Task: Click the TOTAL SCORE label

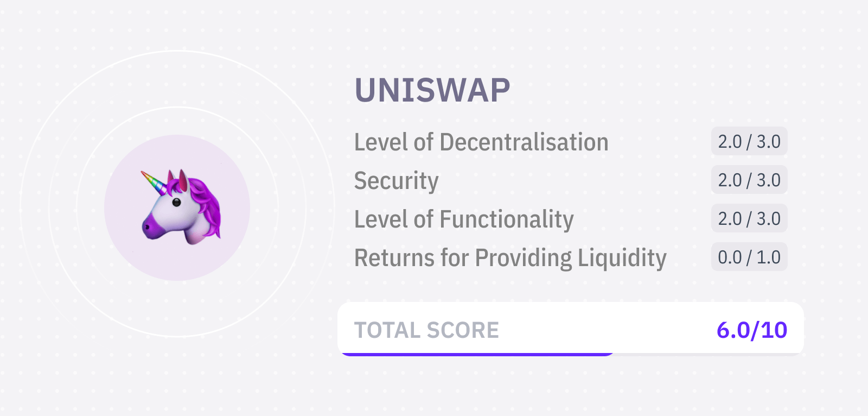Action: (426, 330)
